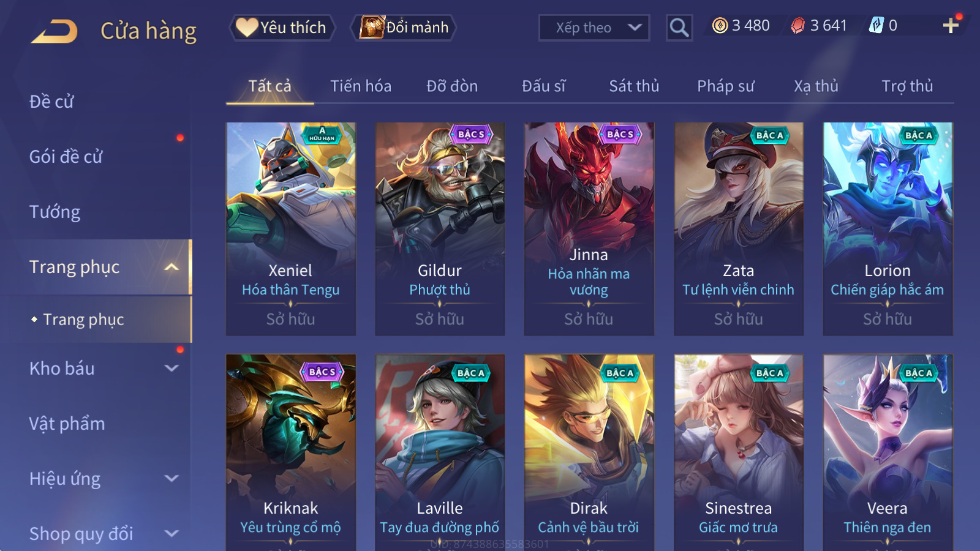Screen dimensions: 980x551
Task: Open Yêu thích favorites heart button
Action: 282,28
